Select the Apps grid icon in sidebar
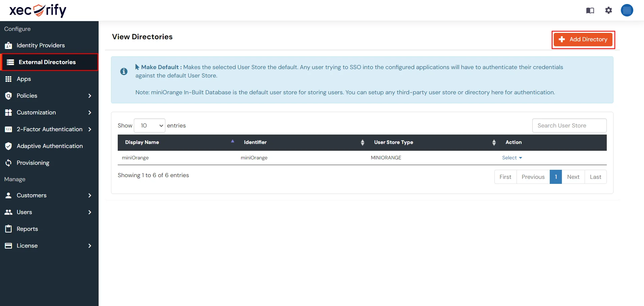644x306 pixels. [x=8, y=79]
